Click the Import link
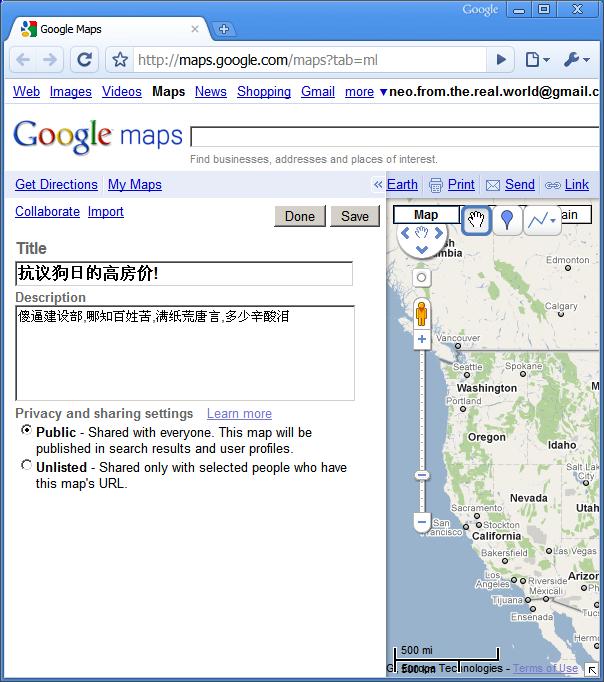The height and width of the screenshot is (682, 604). pyautogui.click(x=106, y=211)
